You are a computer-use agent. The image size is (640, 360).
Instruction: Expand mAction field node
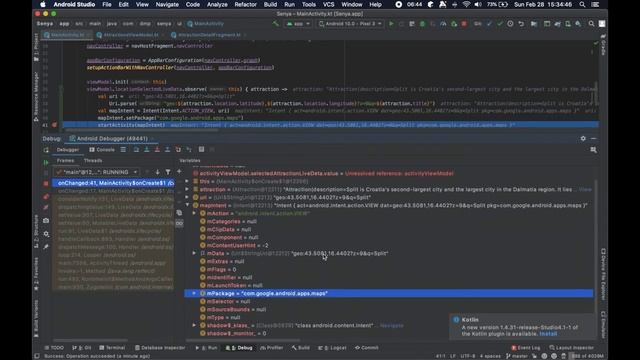(x=194, y=213)
